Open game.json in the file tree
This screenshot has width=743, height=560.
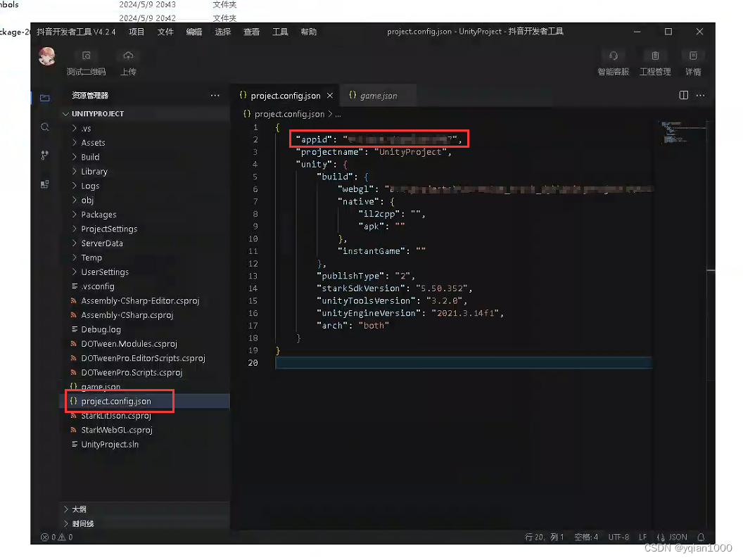144,387
